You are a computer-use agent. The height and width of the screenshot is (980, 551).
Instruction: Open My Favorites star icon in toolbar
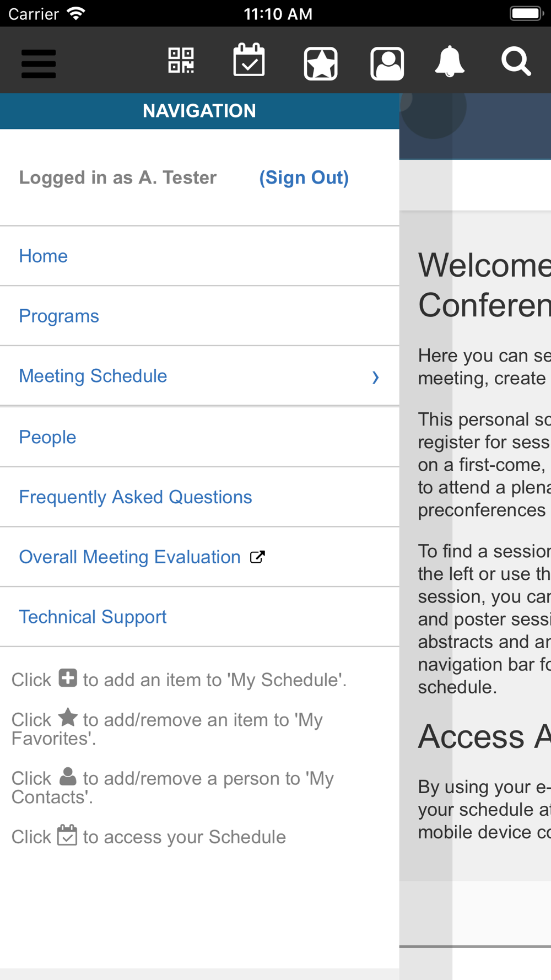pyautogui.click(x=321, y=63)
